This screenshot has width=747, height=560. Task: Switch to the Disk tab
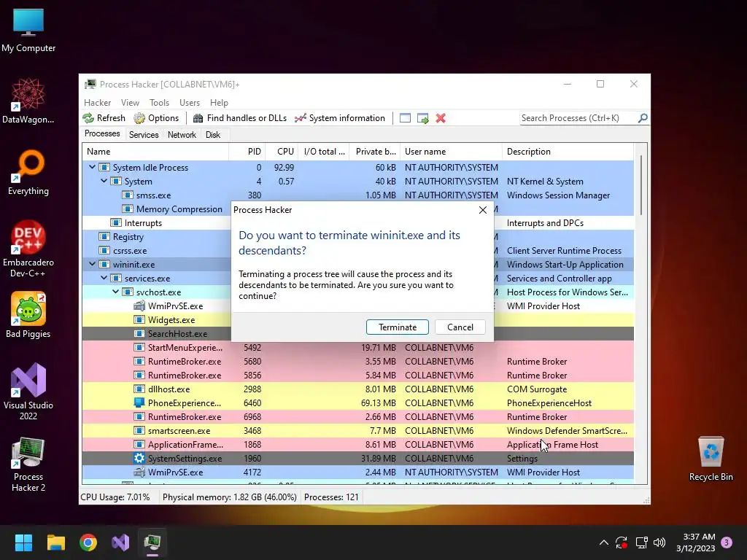pos(213,135)
